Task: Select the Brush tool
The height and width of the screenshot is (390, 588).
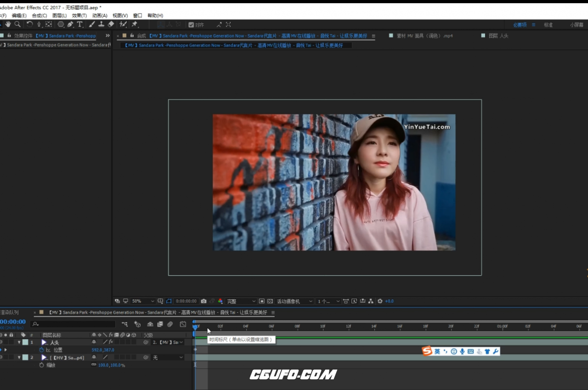Action: (x=92, y=24)
